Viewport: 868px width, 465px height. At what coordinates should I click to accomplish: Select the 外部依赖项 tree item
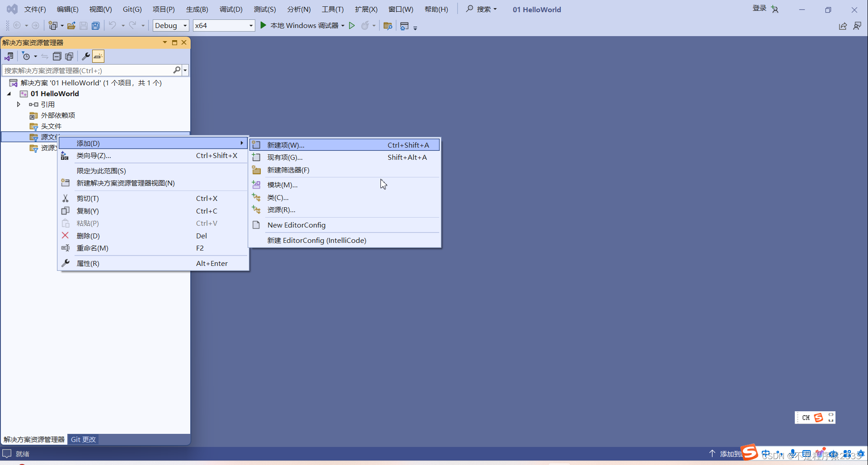tap(58, 115)
